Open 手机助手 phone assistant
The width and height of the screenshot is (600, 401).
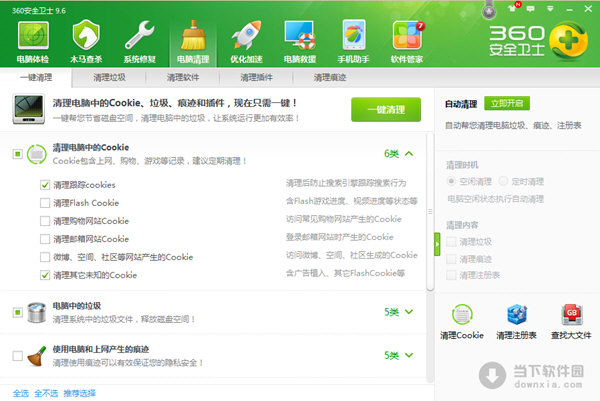point(353,42)
